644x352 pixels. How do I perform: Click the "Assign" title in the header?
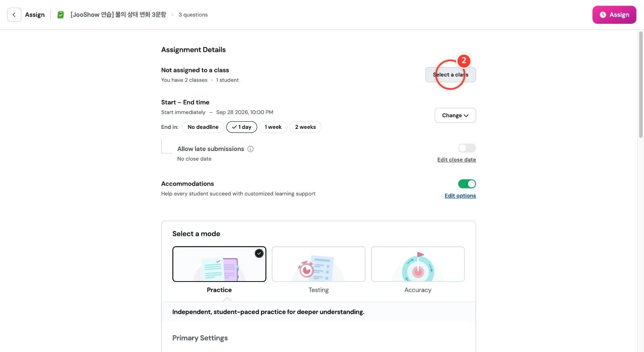tap(35, 15)
